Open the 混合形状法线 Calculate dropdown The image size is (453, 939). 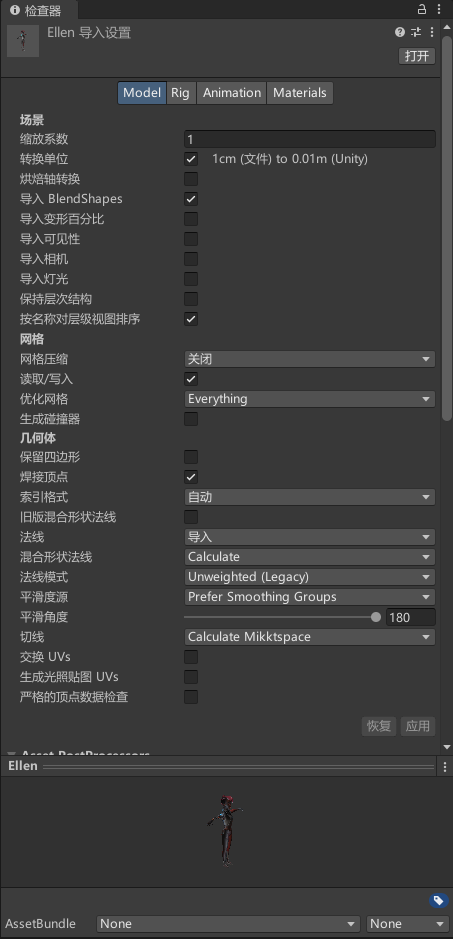click(x=309, y=557)
